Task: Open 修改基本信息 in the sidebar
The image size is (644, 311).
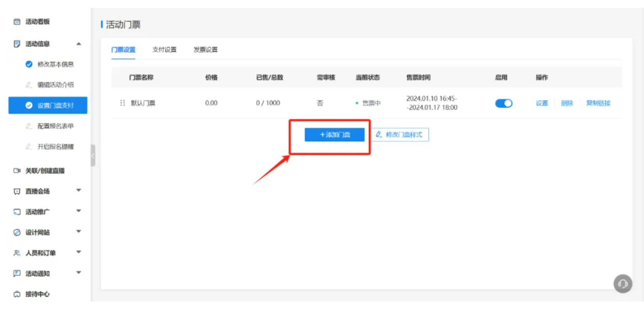Action: click(56, 64)
